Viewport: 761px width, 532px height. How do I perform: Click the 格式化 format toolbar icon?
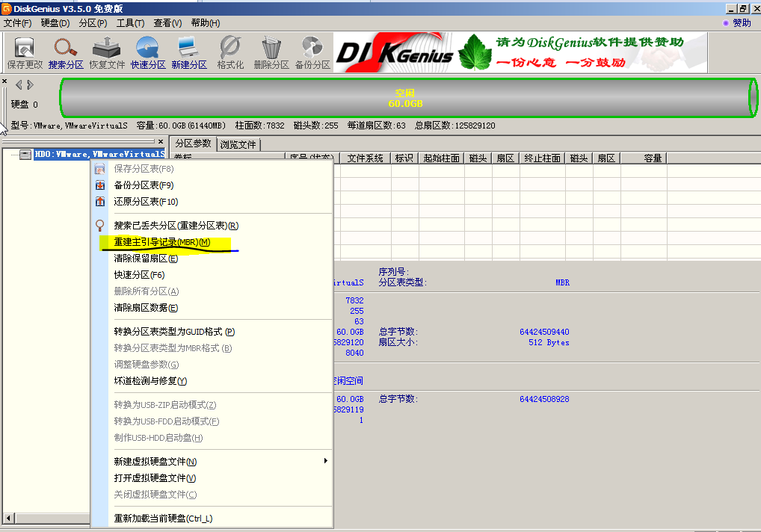coord(230,52)
